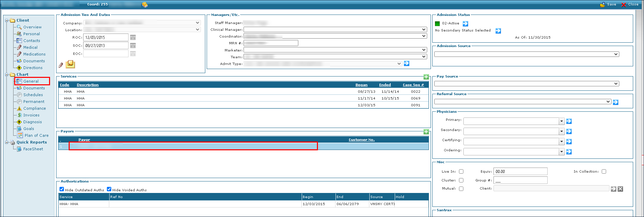
Task: Open the ROC date calendar picker
Action: point(133,37)
